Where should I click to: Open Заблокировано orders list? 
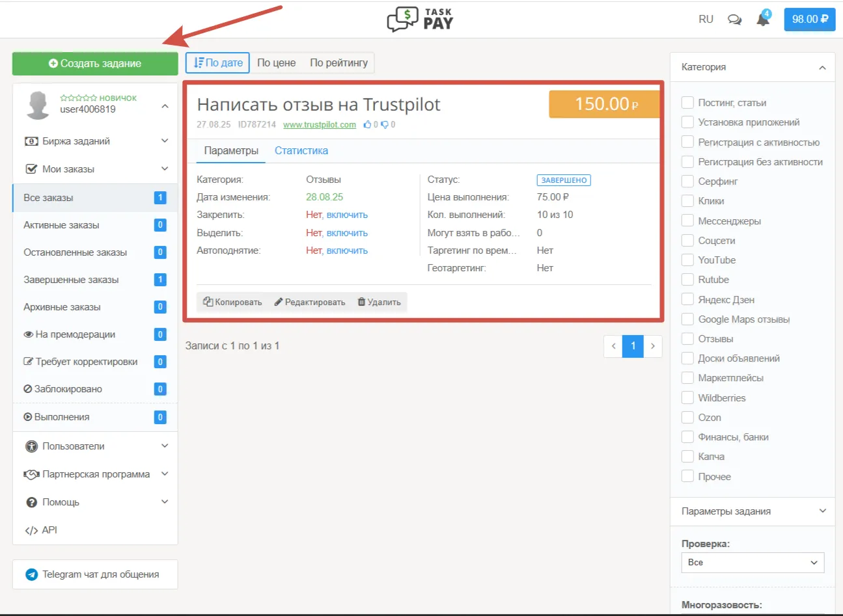coord(95,389)
